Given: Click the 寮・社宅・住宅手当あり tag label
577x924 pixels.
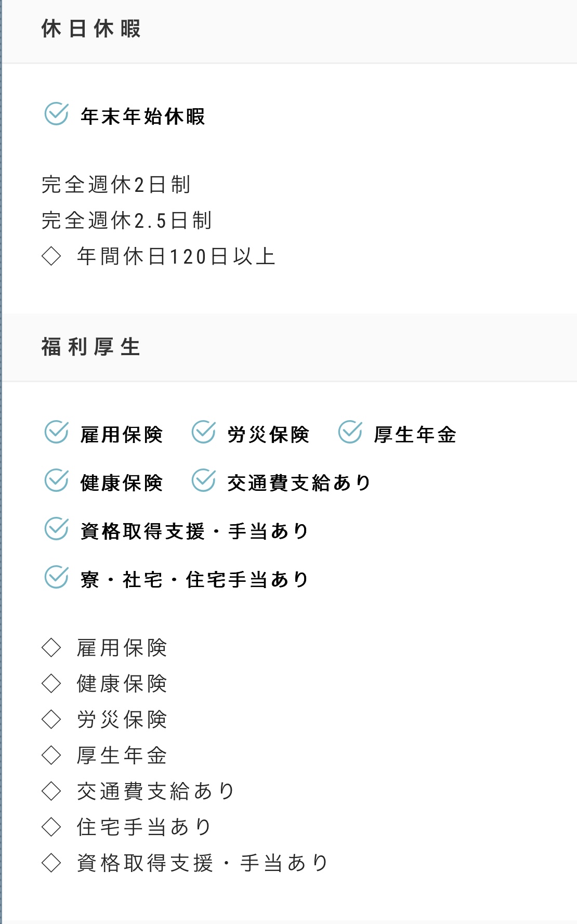Looking at the screenshot, I should pyautogui.click(x=195, y=580).
